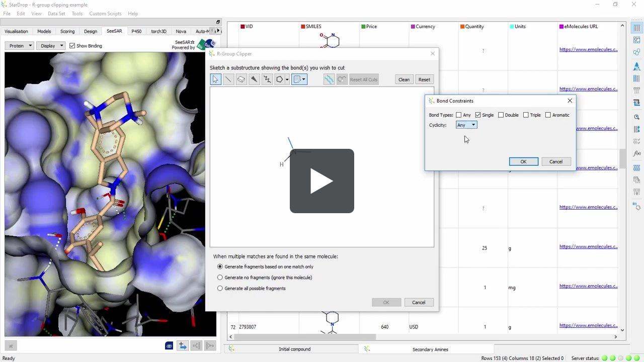Screen dimensions: 644x362
Task: Cancel the Bond Constraints dialog
Action: click(x=556, y=161)
